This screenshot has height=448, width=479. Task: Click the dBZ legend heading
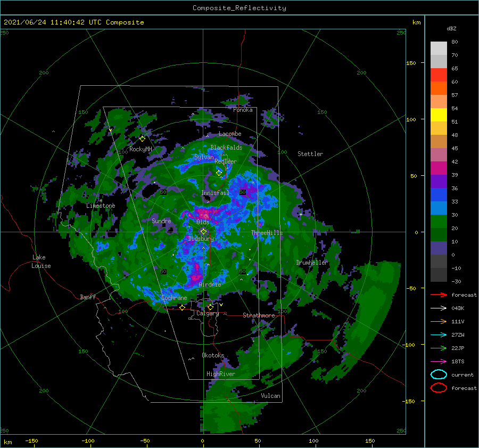(x=451, y=28)
